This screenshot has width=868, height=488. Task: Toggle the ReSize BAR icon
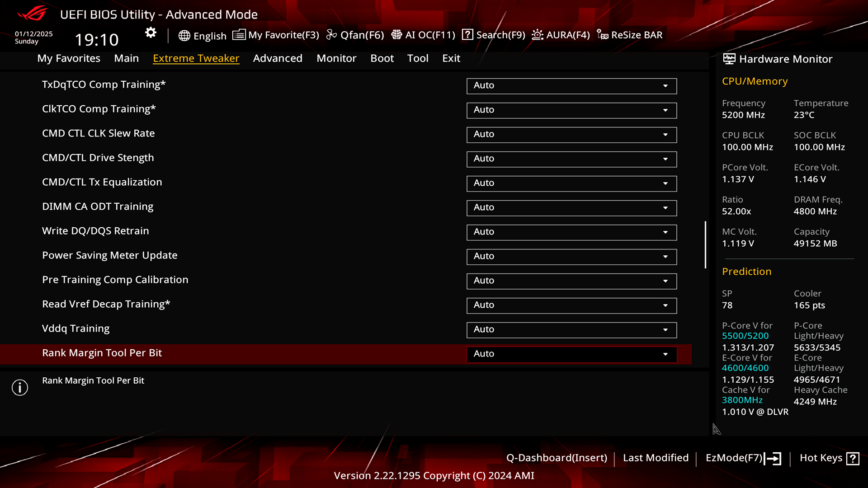(602, 35)
